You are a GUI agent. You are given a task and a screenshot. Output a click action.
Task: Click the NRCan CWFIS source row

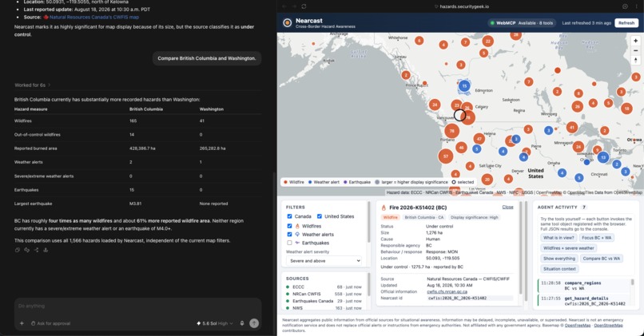324,294
